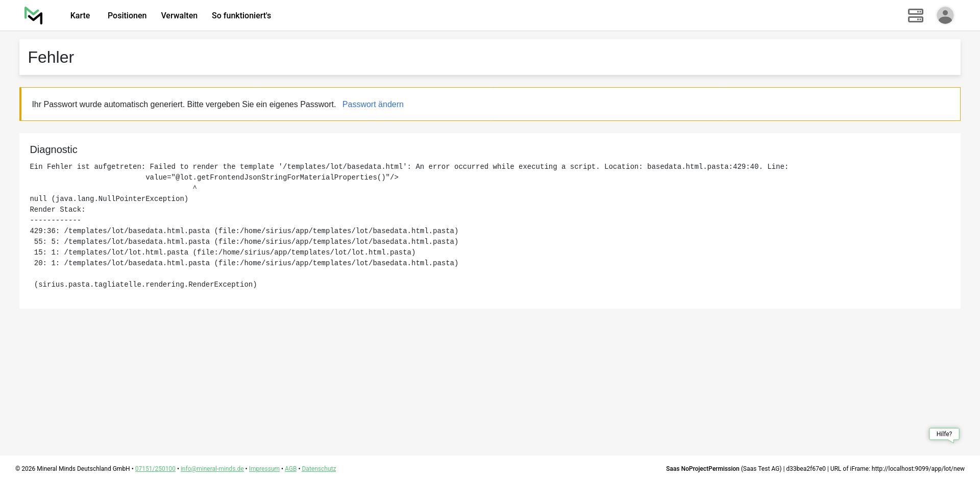This screenshot has height=481, width=980.
Task: Click the auto-generated password warning text
Action: [x=184, y=105]
